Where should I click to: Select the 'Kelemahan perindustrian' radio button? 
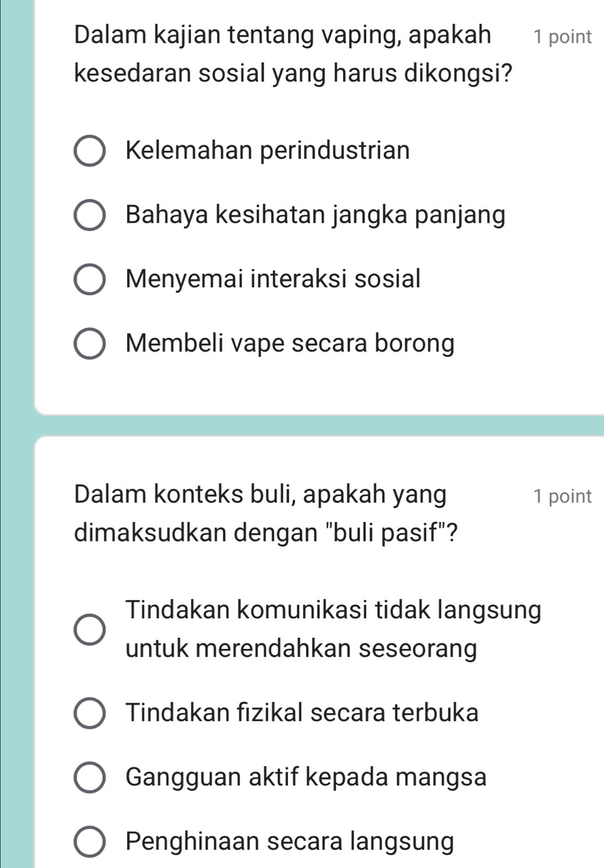pyautogui.click(x=90, y=151)
